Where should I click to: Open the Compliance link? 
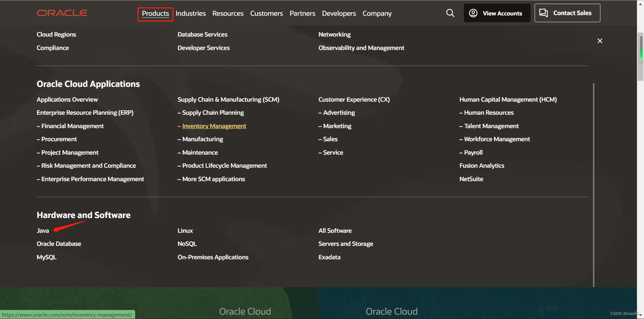53,48
